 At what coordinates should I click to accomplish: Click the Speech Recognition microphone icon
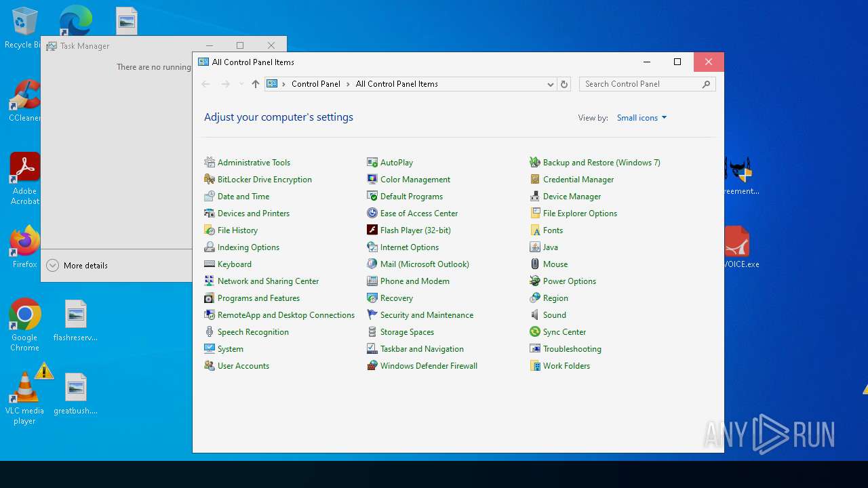(x=210, y=332)
